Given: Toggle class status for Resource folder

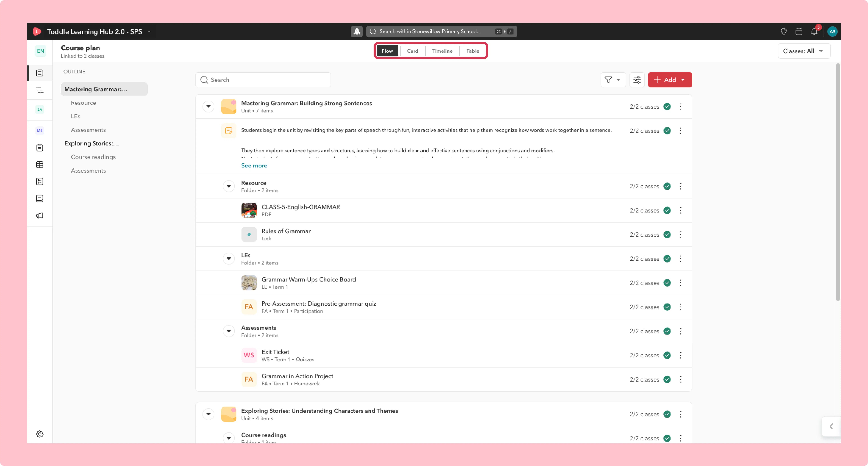Looking at the screenshot, I should (667, 186).
